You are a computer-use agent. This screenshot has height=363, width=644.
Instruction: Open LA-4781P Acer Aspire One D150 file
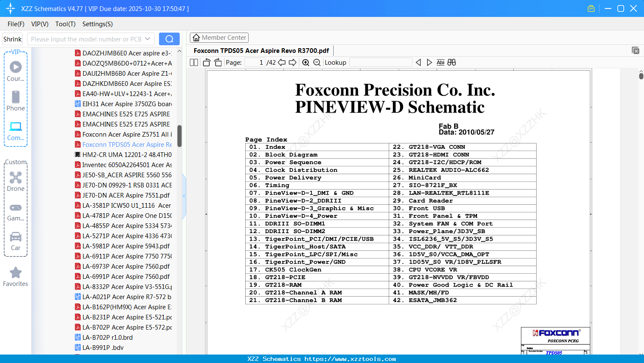tap(123, 216)
